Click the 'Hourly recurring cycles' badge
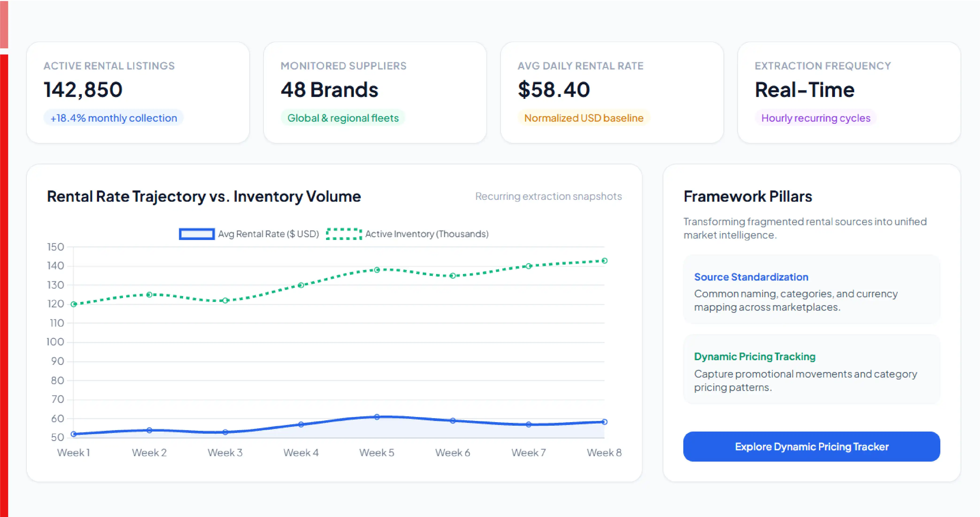 tap(816, 118)
